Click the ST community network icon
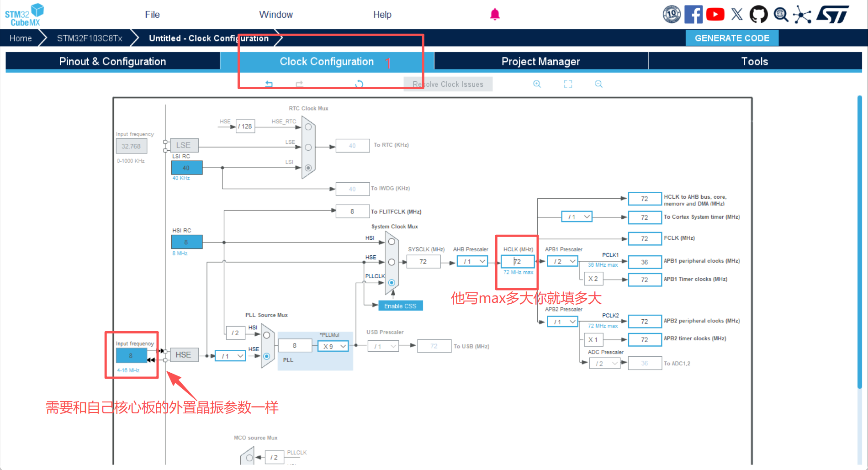Image resolution: width=868 pixels, height=470 pixels. pos(802,15)
